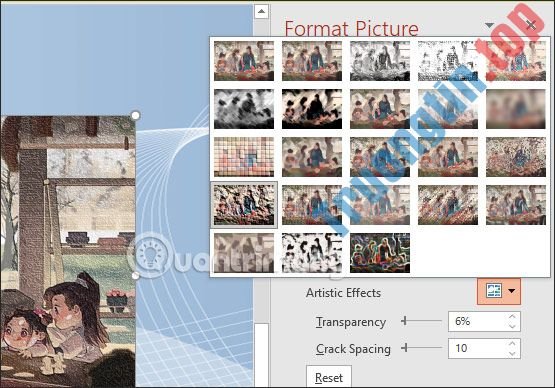The width and height of the screenshot is (555, 388).
Task: Apply the Paint Strokes dark effect thumbnail
Action: click(312, 109)
